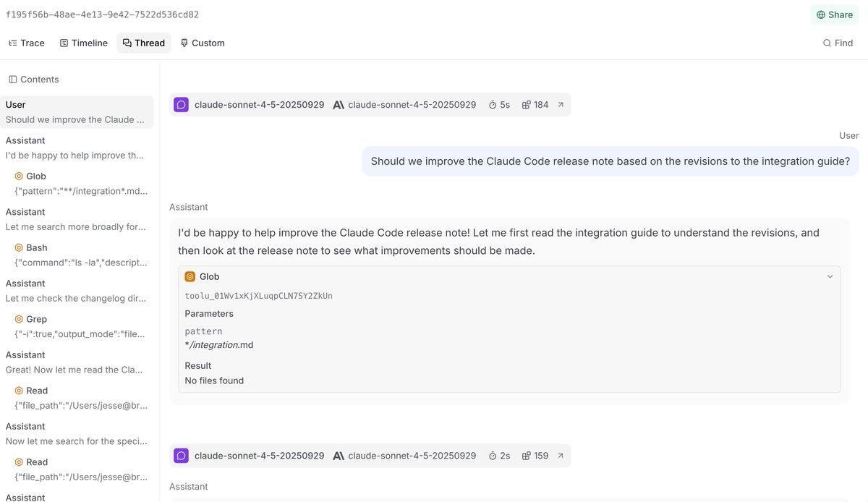Click the */integration.md pattern value
868x502 pixels.
tap(219, 345)
